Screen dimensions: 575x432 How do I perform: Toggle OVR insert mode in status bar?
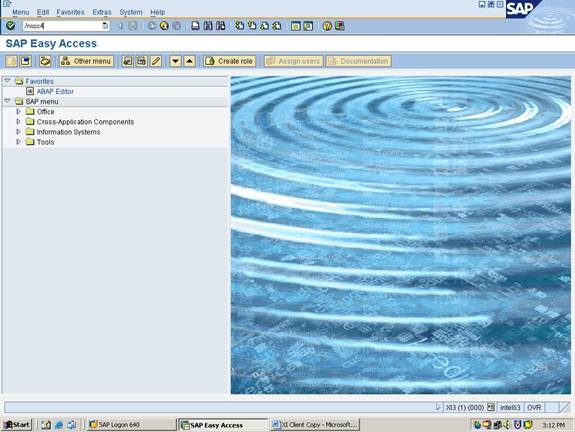point(534,407)
